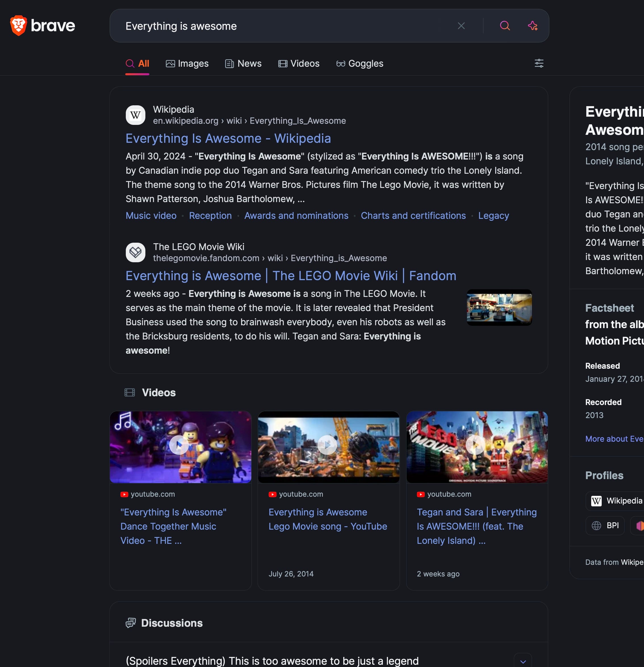Play the Lego Movie song video
Viewport: 644px width, 667px height.
(x=327, y=445)
